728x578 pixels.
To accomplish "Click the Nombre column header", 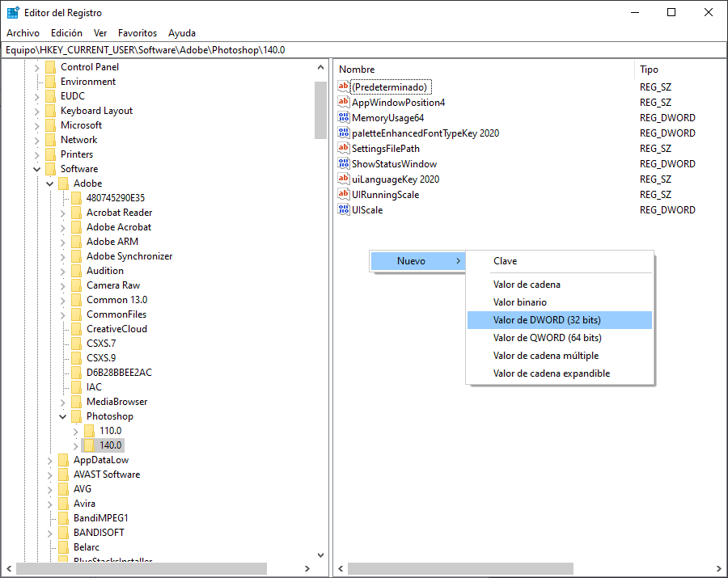I will point(484,70).
